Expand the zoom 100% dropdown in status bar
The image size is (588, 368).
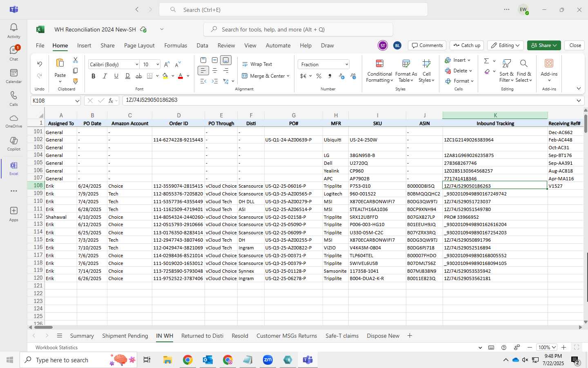pyautogui.click(x=554, y=348)
